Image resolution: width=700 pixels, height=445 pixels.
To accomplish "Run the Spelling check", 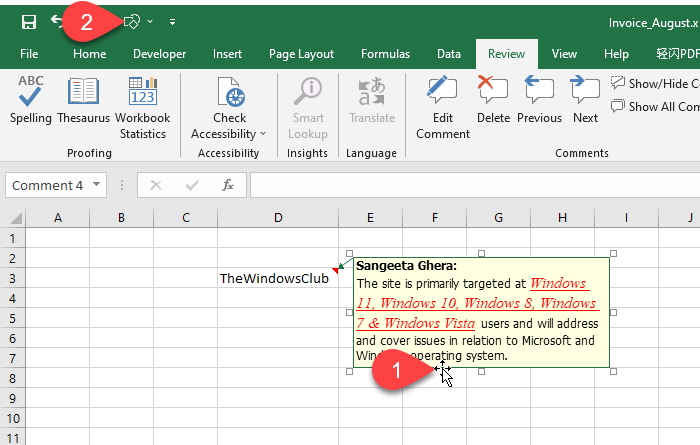I will tap(31, 104).
